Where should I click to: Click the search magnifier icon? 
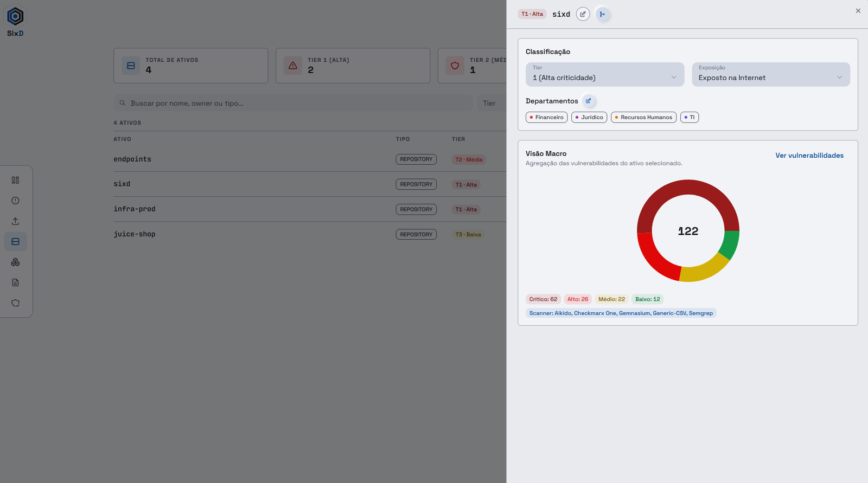click(123, 103)
